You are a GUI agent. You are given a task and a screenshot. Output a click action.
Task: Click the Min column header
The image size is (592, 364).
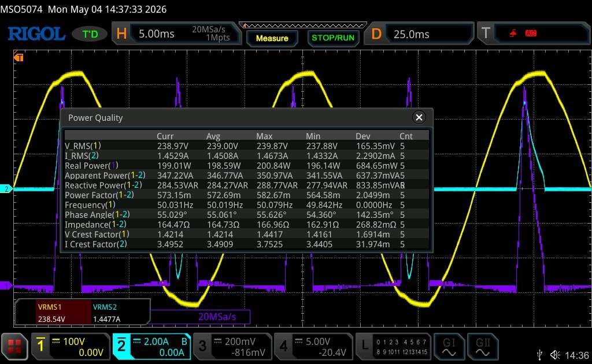click(x=313, y=136)
